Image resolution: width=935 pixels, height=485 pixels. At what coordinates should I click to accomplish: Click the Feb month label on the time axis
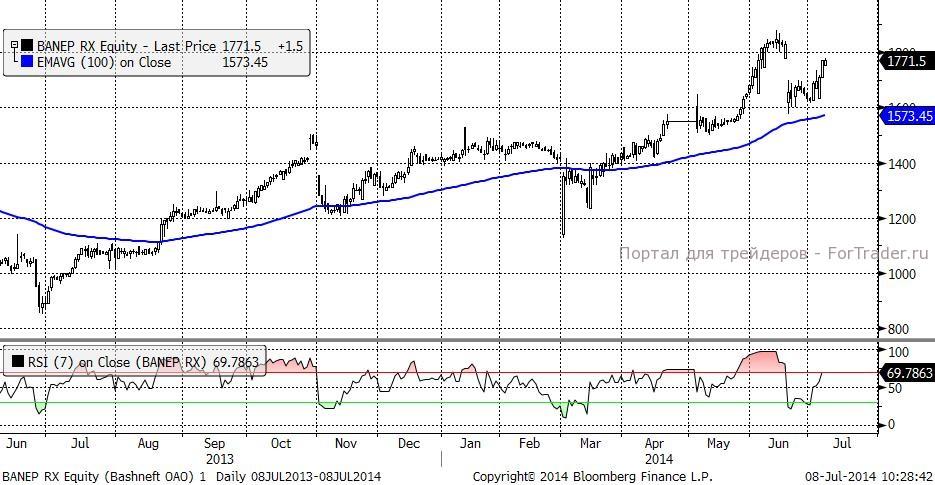click(x=530, y=444)
